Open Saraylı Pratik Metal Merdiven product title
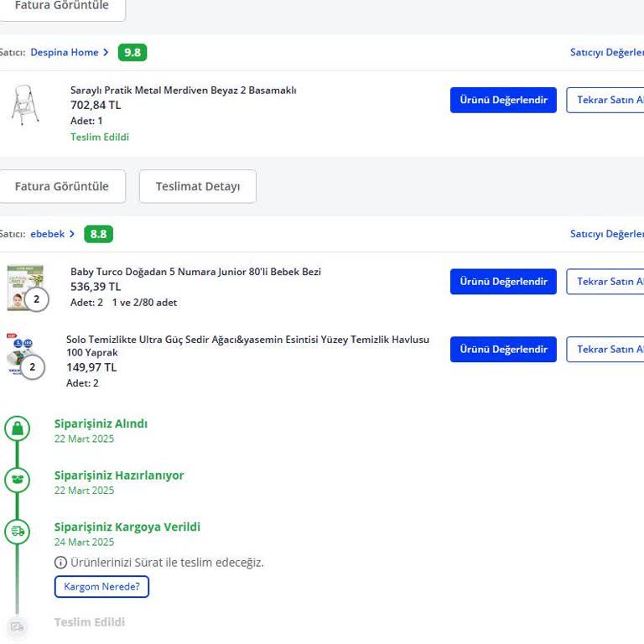Image resolution: width=644 pixels, height=644 pixels. (183, 91)
